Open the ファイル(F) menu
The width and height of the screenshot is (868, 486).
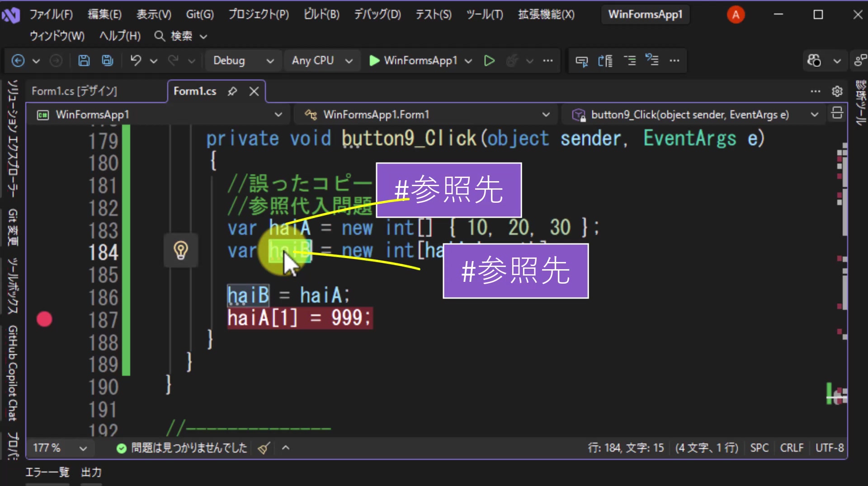[x=51, y=14]
